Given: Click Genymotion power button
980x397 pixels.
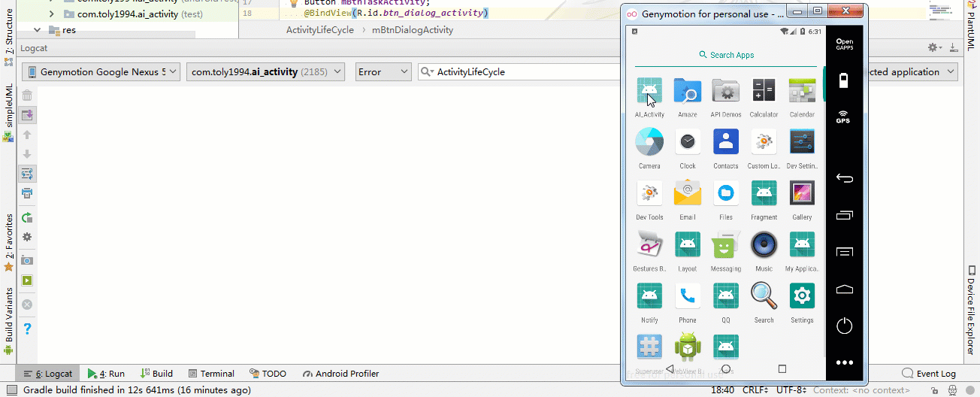Looking at the screenshot, I should coord(844,326).
